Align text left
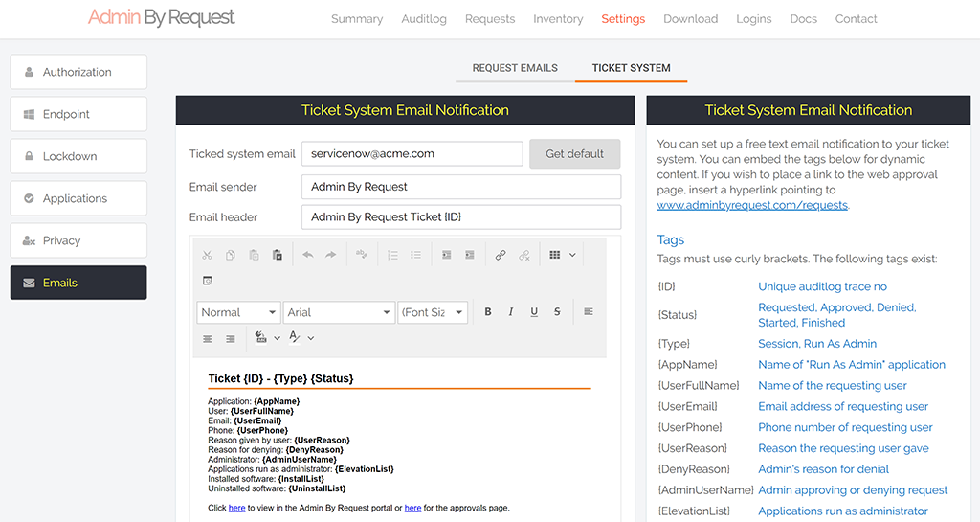The width and height of the screenshot is (980, 522). tap(589, 312)
